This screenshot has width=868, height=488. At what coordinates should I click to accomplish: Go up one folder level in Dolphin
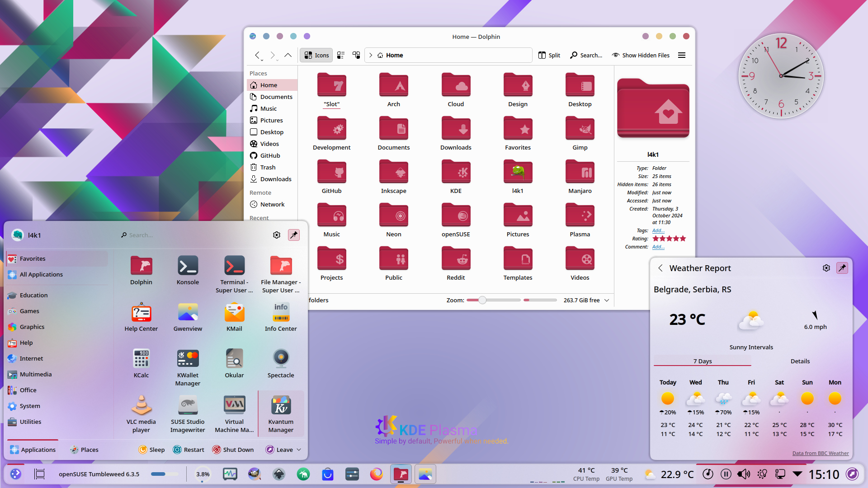pyautogui.click(x=288, y=55)
